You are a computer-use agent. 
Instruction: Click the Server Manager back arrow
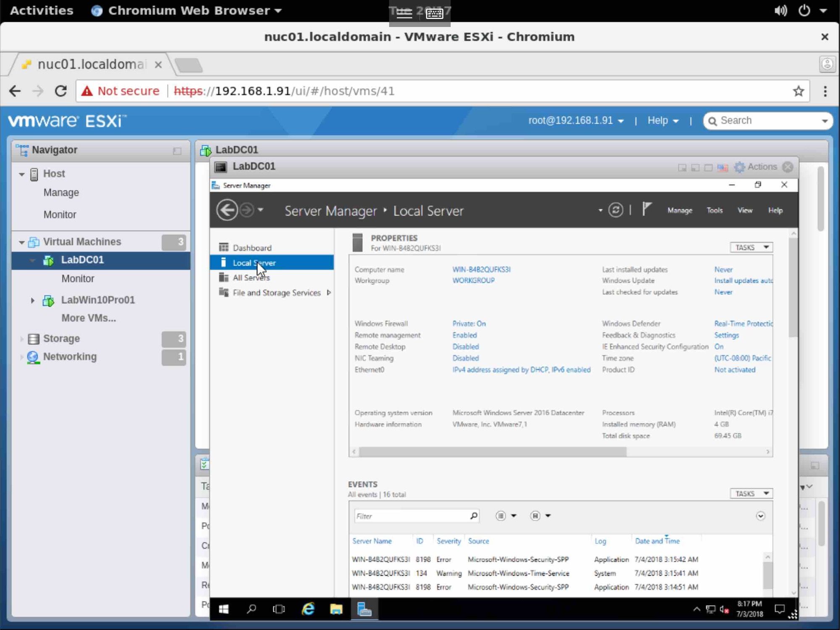pyautogui.click(x=227, y=210)
